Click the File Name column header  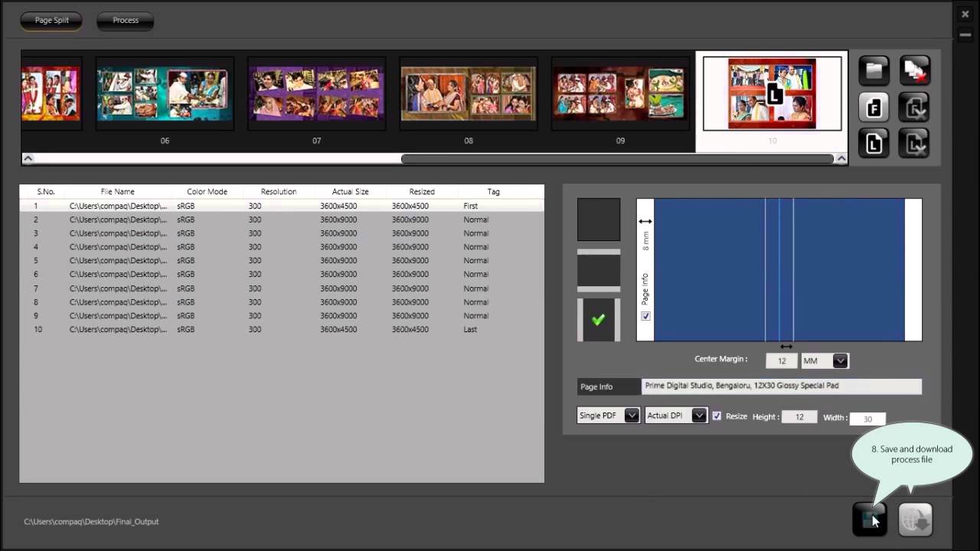point(118,191)
